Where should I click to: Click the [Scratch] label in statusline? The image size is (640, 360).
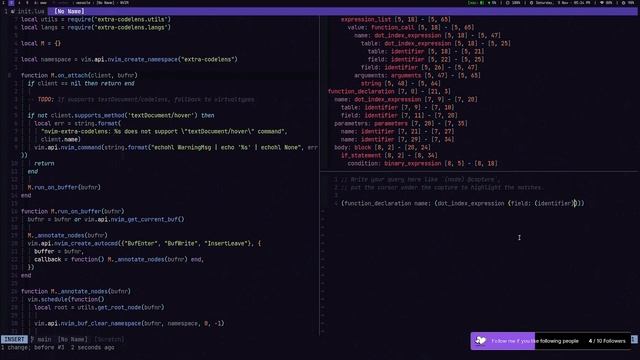pos(109,339)
